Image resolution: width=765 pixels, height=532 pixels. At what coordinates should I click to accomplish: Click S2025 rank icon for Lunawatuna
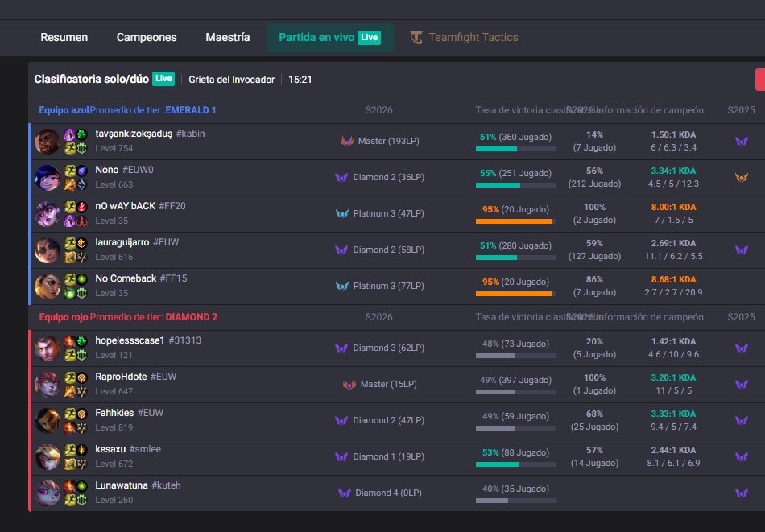tap(742, 493)
